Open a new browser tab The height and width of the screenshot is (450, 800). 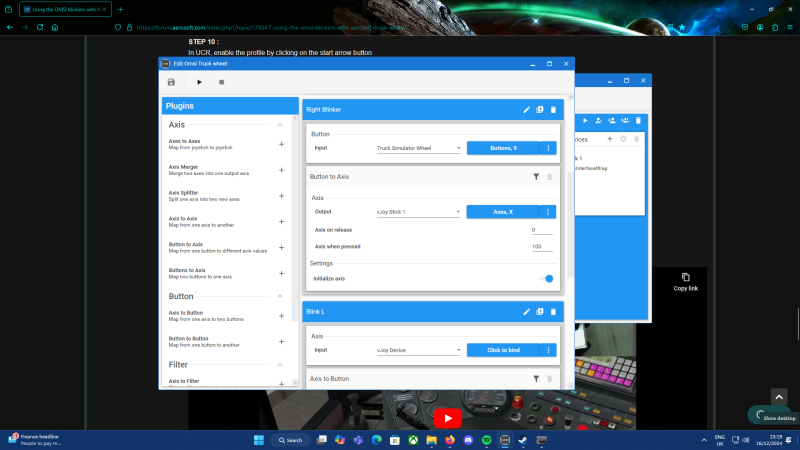click(121, 9)
